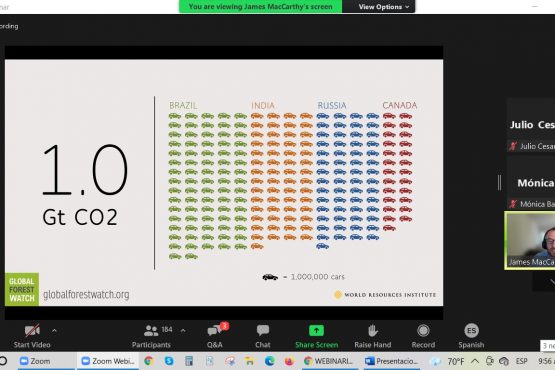Expand the arrow next to Participants count
Viewport: 555px width, 370px height.
click(x=183, y=331)
